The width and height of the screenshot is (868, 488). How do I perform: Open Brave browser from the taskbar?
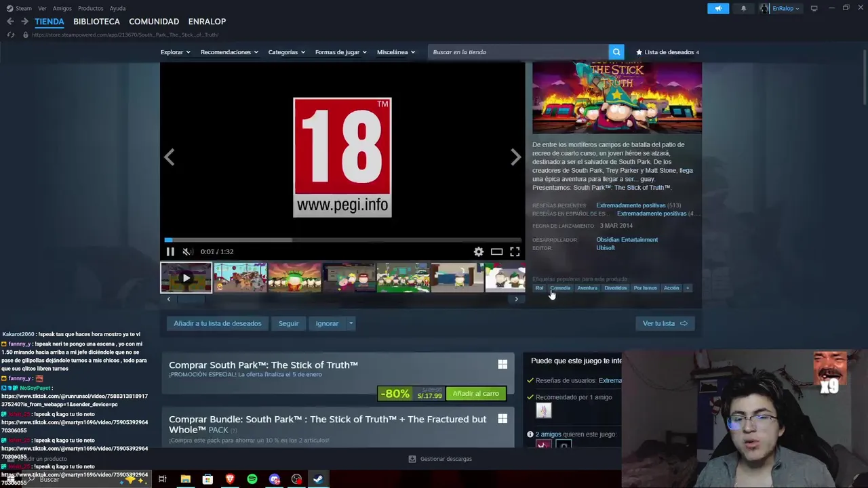(x=230, y=479)
